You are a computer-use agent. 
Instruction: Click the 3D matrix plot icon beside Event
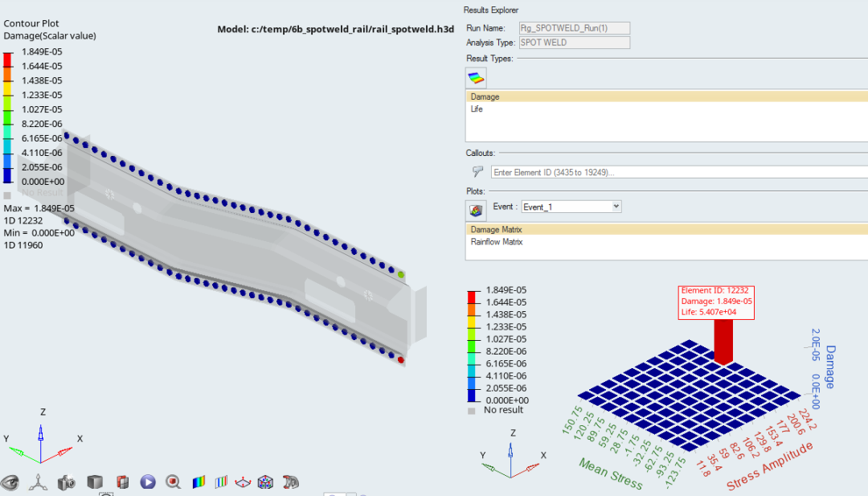tap(477, 210)
